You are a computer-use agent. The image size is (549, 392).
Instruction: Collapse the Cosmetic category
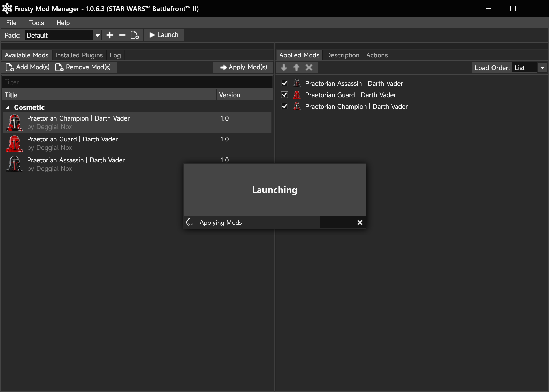(8, 107)
